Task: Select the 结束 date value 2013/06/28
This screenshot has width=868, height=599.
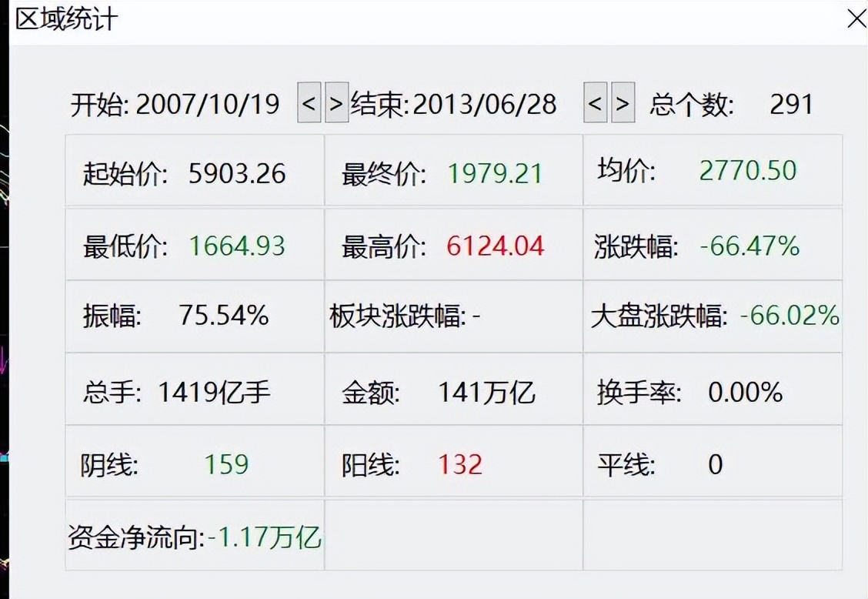Action: tap(486, 104)
